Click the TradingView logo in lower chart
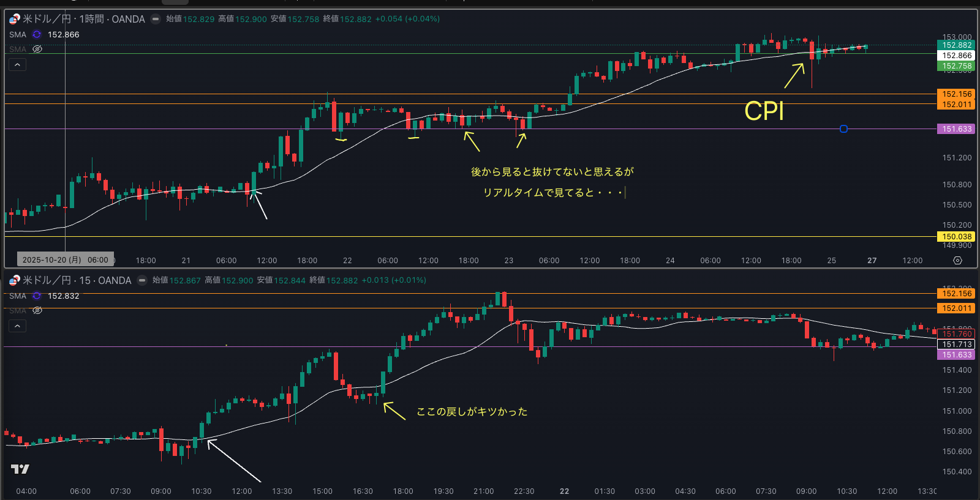This screenshot has height=500, width=980. 20,469
